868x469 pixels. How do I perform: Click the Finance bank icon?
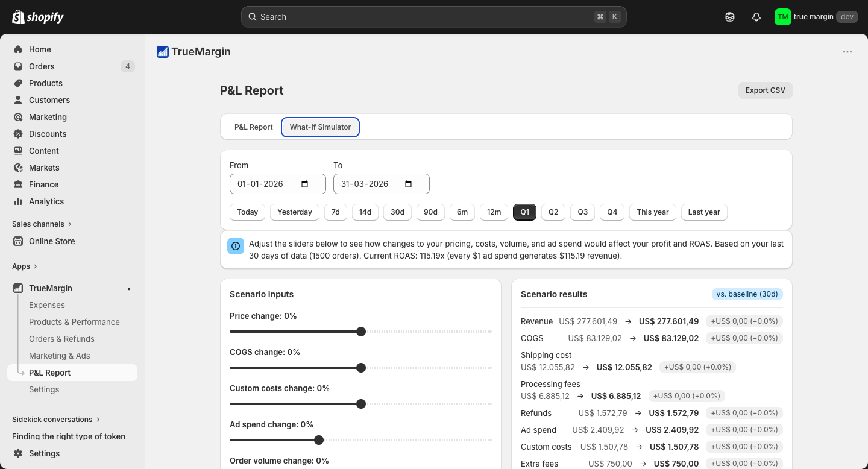click(x=18, y=184)
